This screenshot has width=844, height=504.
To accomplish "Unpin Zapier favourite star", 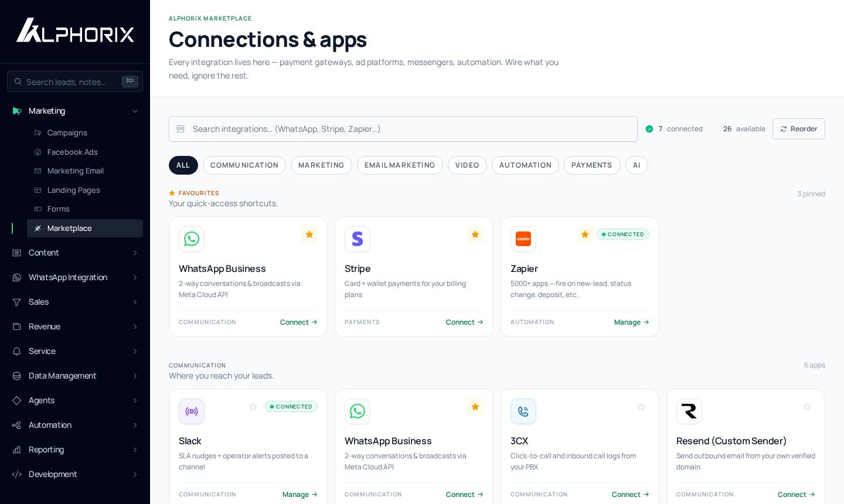I will coord(585,234).
